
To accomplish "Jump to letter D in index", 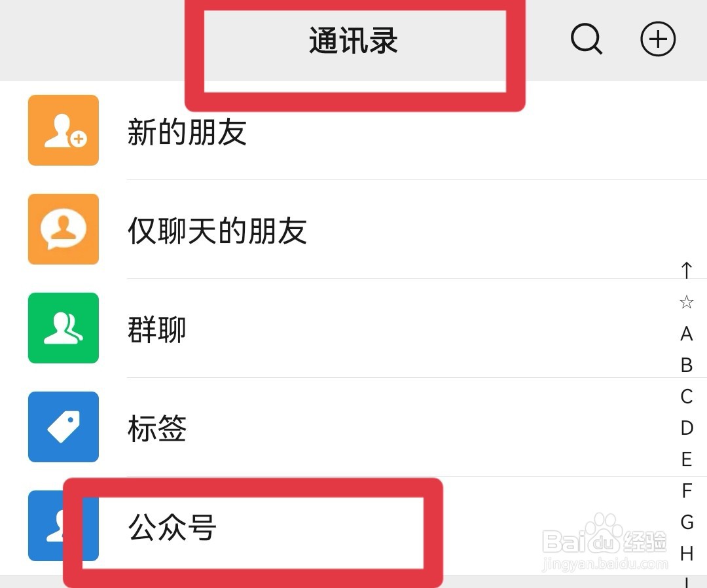I will pyautogui.click(x=686, y=428).
